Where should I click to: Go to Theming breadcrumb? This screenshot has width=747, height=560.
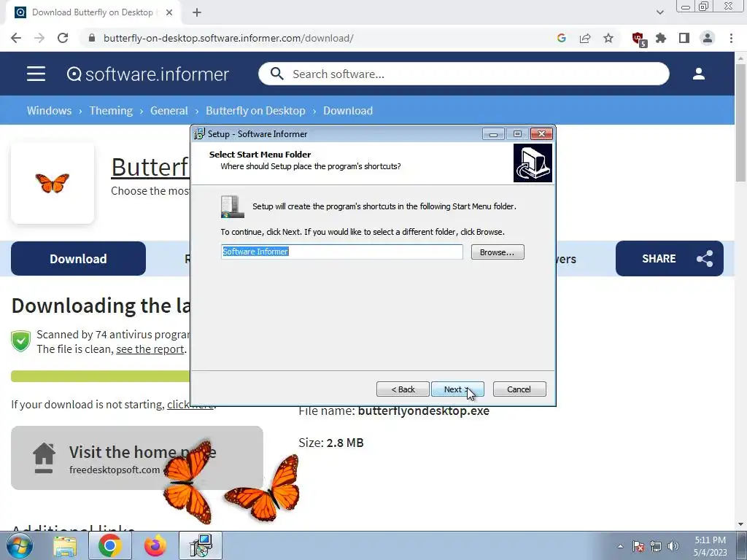(111, 111)
